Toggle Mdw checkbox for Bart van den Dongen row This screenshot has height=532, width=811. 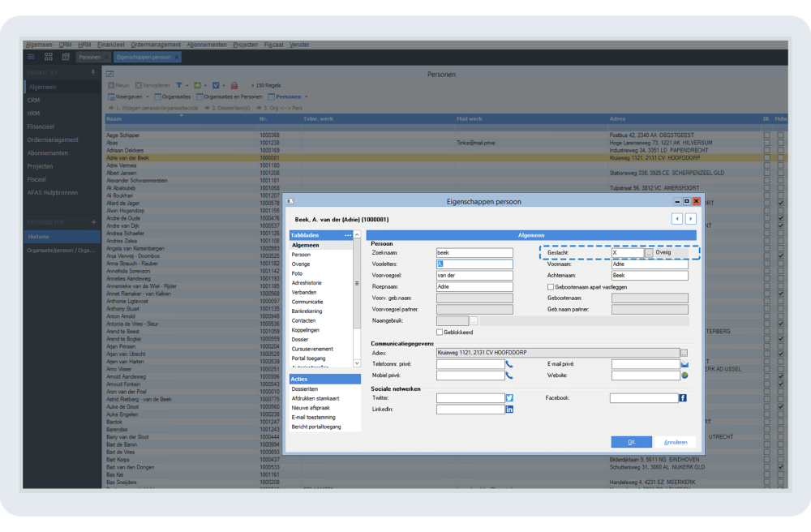(x=780, y=467)
